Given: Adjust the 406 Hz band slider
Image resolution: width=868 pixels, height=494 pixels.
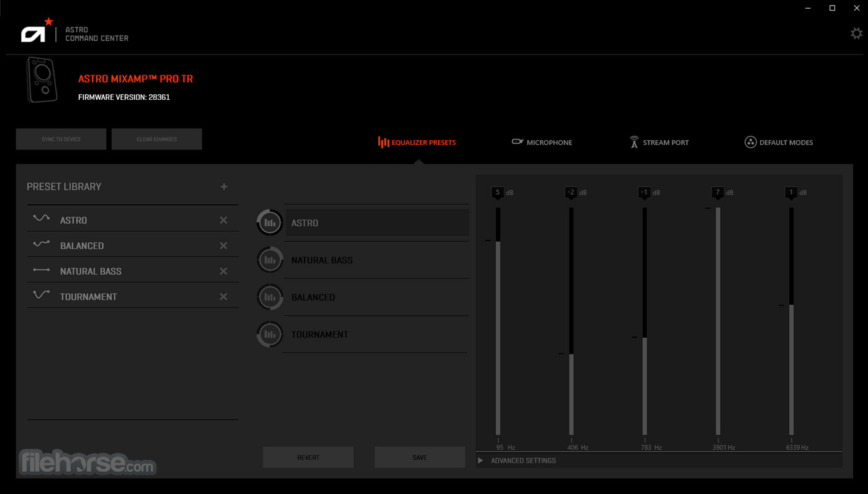Looking at the screenshot, I should click(x=571, y=321).
